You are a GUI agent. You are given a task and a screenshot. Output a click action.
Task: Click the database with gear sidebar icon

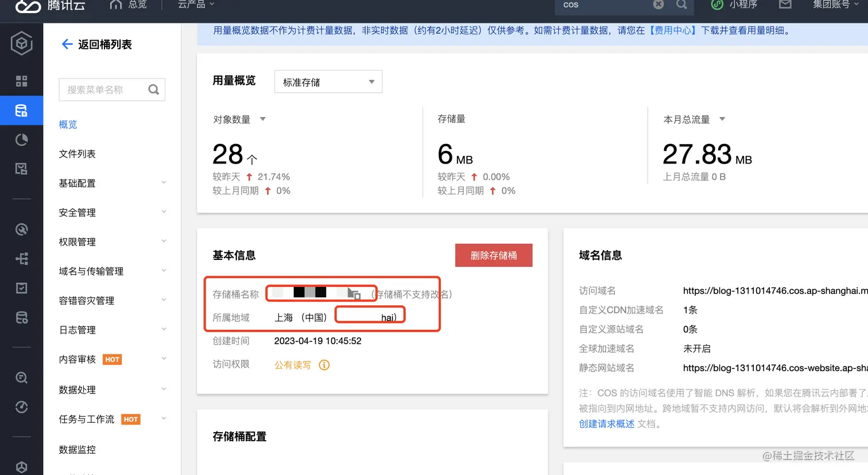pos(21,318)
